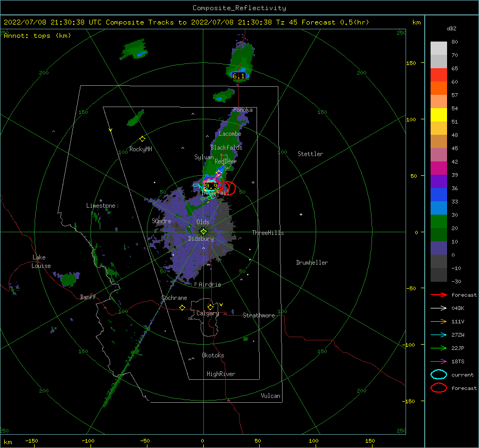The image size is (479, 448).
Task: Click the Airdrie label
Action: tap(210, 284)
